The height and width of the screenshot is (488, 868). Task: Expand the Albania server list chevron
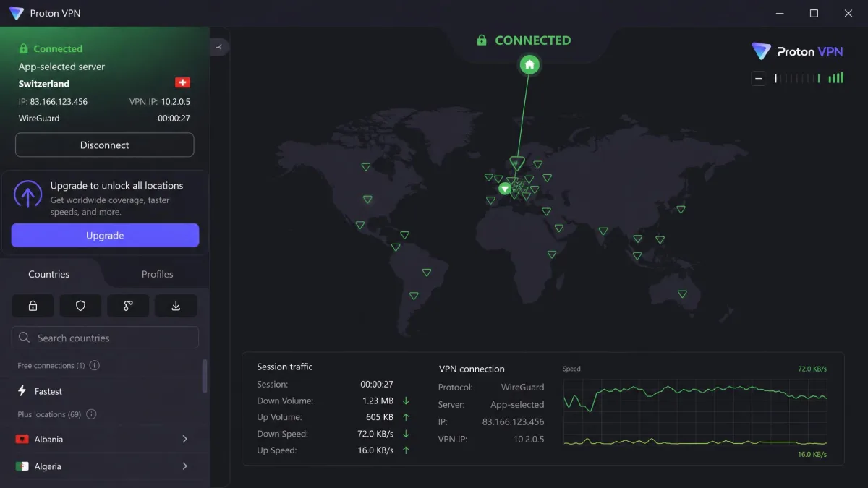(184, 439)
